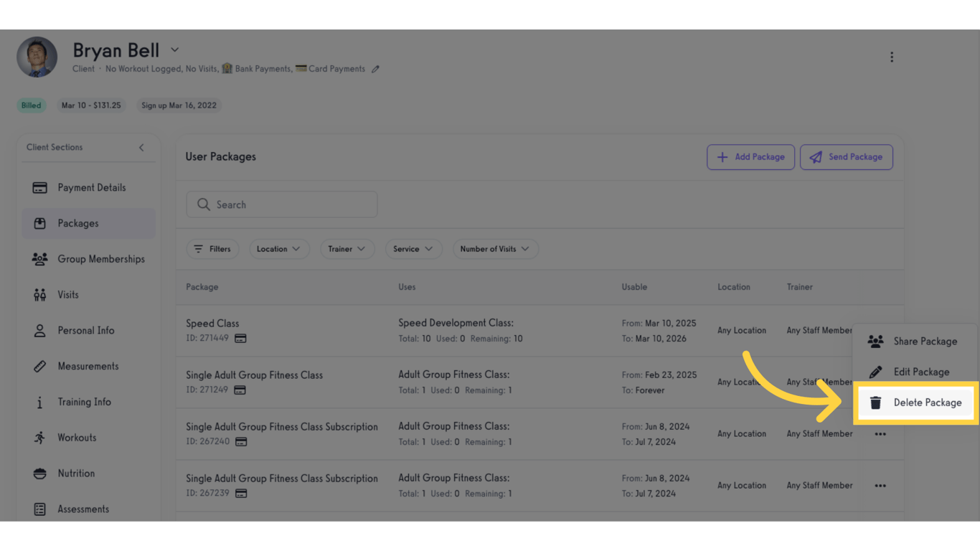
Task: Open Payment Details via its card icon
Action: (39, 188)
